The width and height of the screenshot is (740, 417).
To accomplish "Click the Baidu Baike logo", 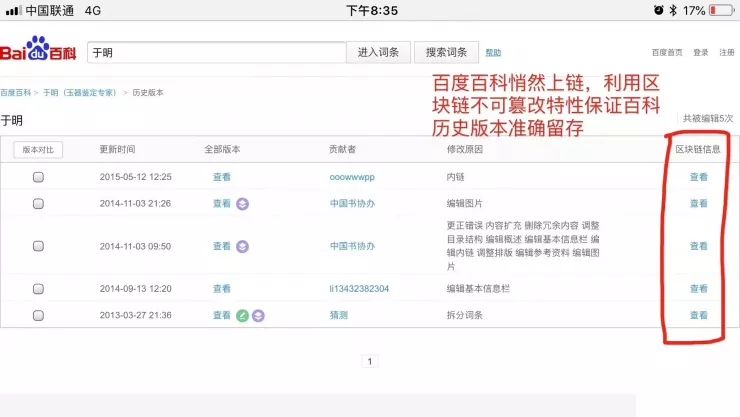I will pyautogui.click(x=38, y=49).
